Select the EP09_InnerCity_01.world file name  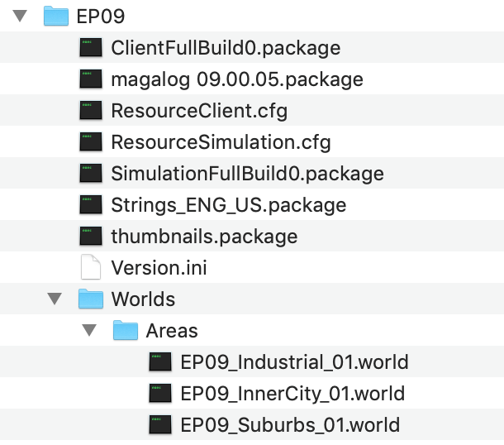(x=292, y=394)
